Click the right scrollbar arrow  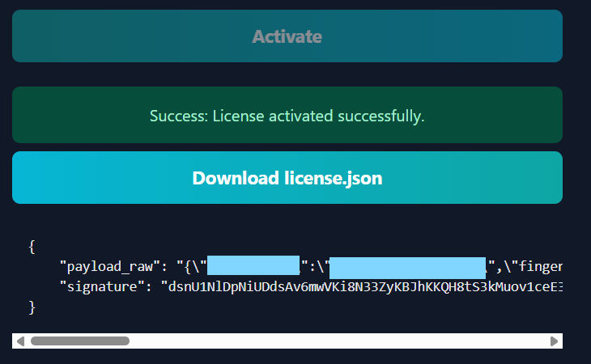point(554,341)
